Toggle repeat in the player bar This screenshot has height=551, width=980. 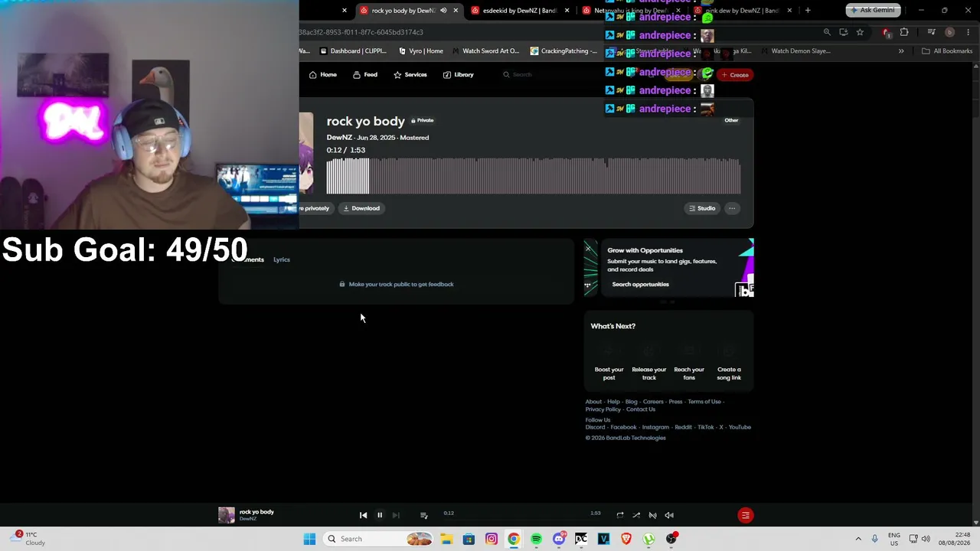point(620,515)
